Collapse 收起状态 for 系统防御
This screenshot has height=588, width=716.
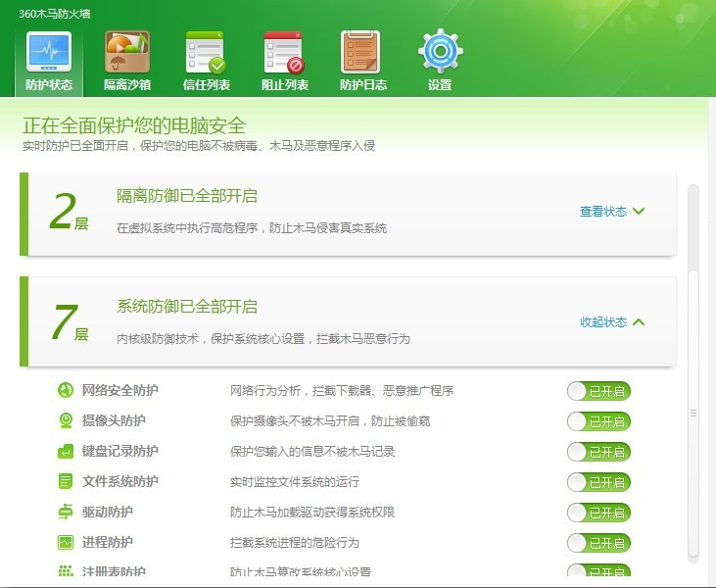click(612, 321)
